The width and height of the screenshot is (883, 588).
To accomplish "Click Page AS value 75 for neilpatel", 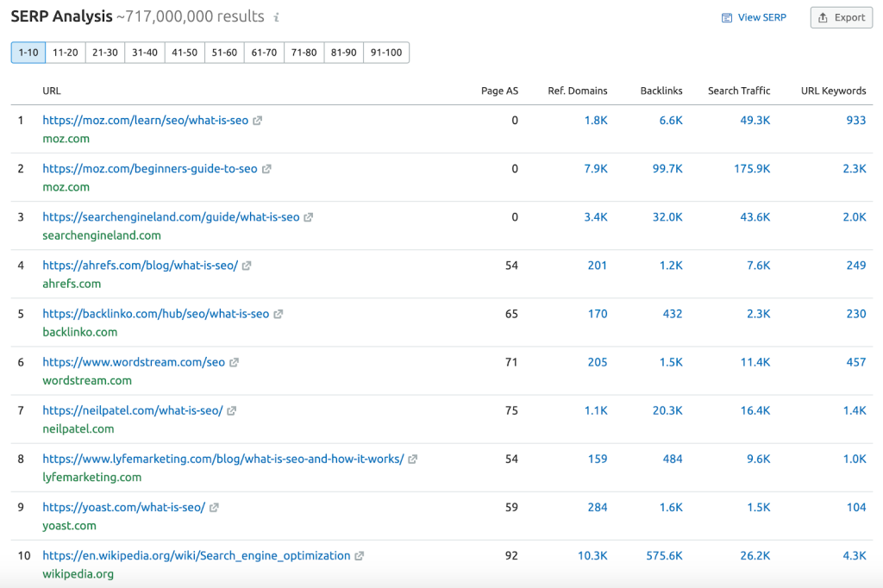I will click(511, 410).
